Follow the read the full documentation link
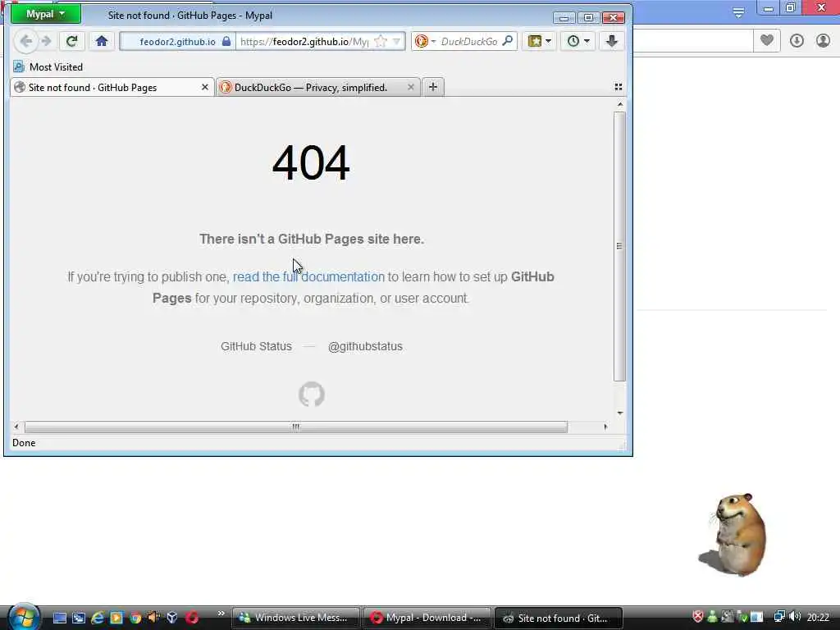The width and height of the screenshot is (840, 630). (308, 277)
